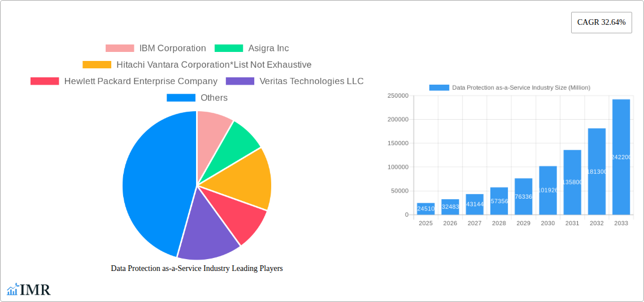This screenshot has height=302, width=644.
Task: Click the IMR logo
Action: [29, 290]
